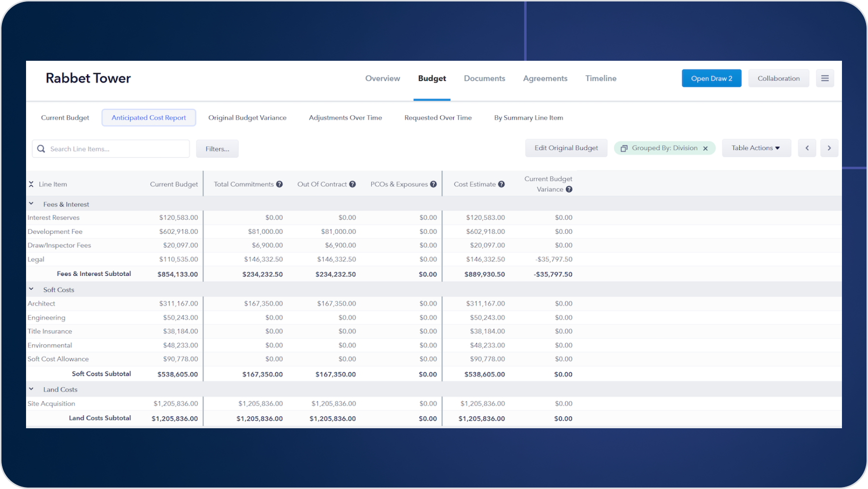The height and width of the screenshot is (489, 868).
Task: Click the Soft Cost Allowance line item
Action: click(58, 359)
